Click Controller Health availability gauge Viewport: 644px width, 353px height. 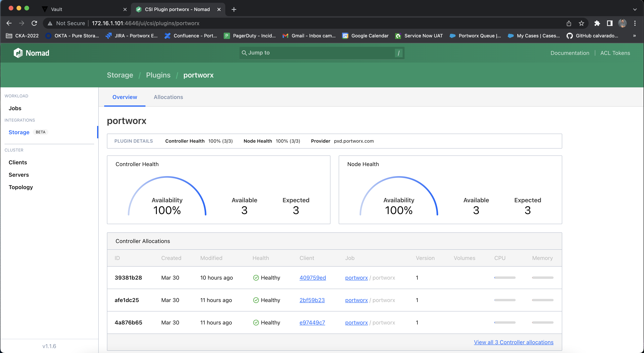click(x=167, y=196)
